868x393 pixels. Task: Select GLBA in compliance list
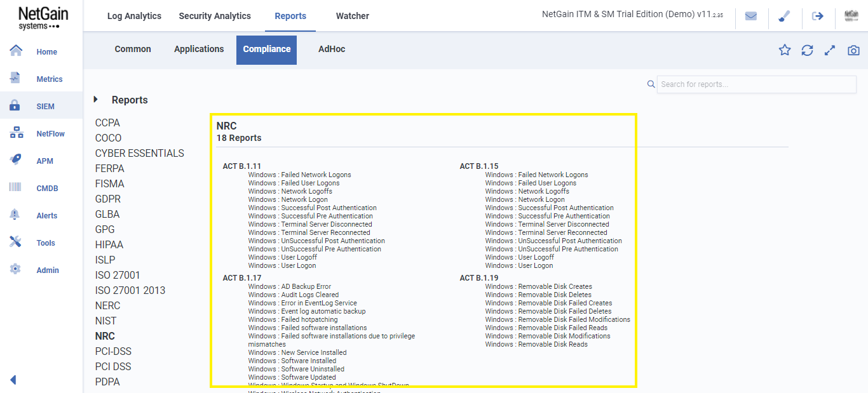coord(107,214)
